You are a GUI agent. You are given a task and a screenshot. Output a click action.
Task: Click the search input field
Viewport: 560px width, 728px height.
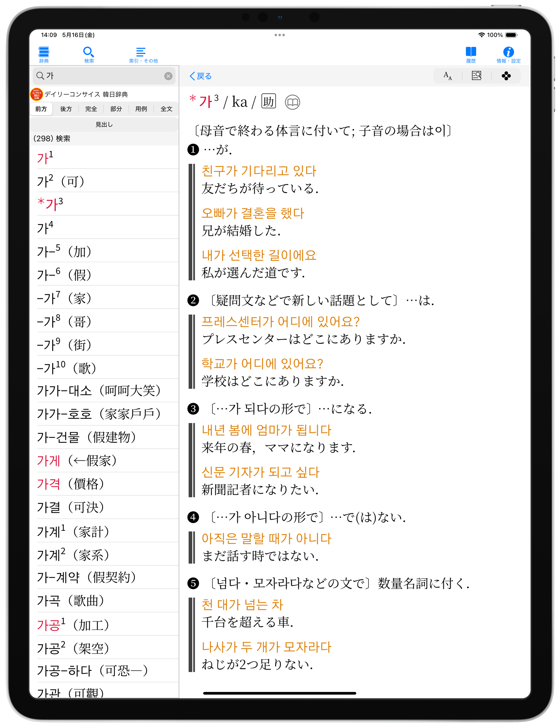click(x=100, y=76)
